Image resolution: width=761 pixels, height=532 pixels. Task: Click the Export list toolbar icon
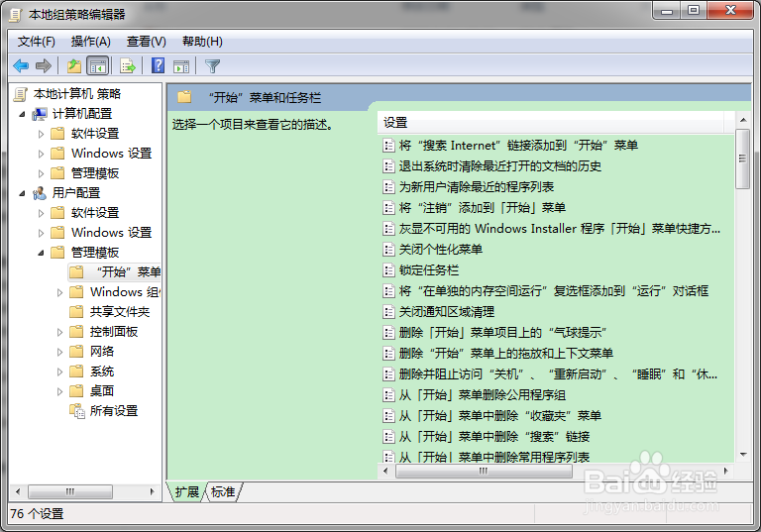pyautogui.click(x=128, y=65)
